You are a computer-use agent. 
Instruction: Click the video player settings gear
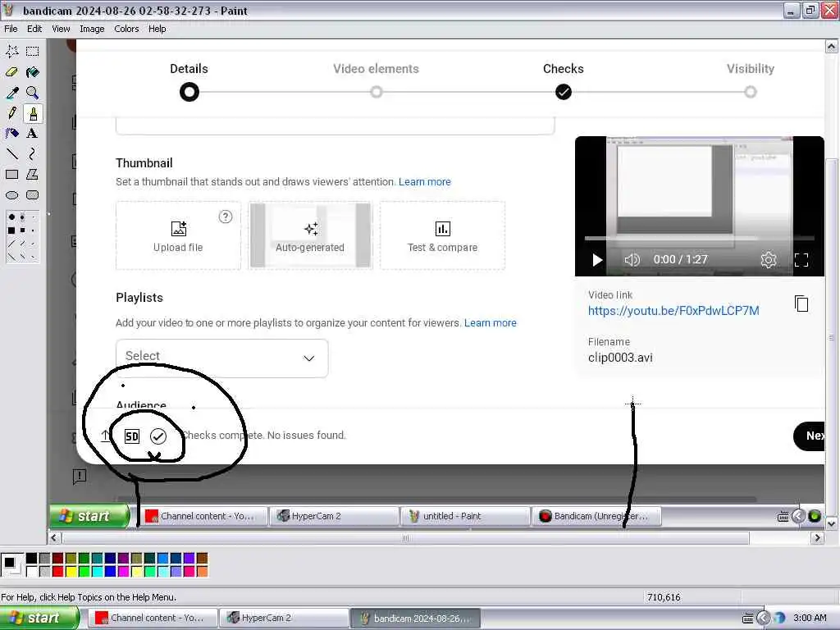(768, 260)
